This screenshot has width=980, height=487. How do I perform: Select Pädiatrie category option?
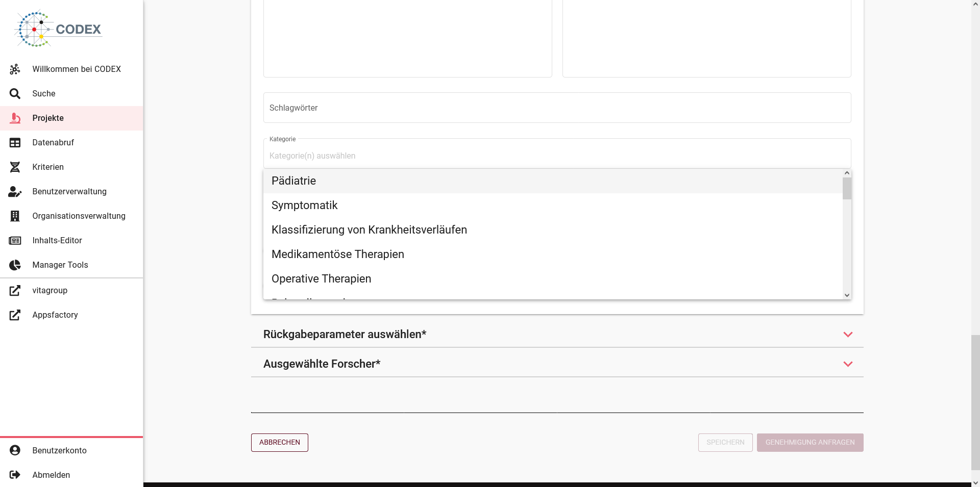click(553, 181)
